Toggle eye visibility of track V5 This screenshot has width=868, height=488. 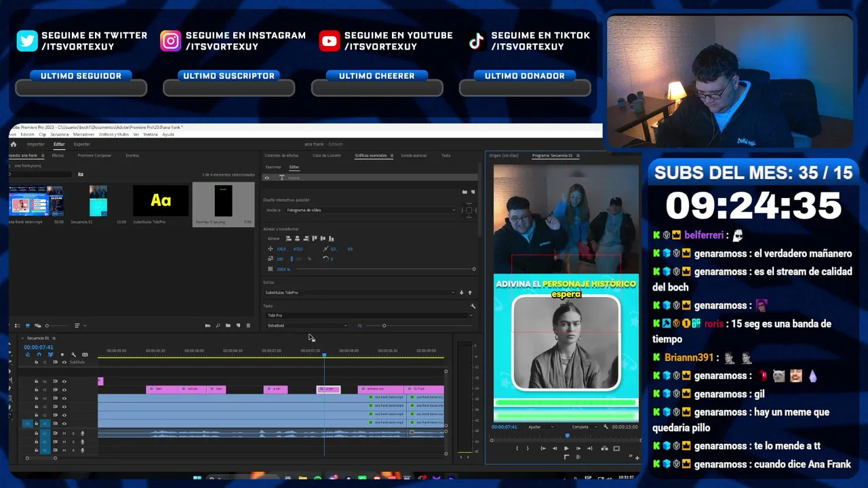click(64, 390)
